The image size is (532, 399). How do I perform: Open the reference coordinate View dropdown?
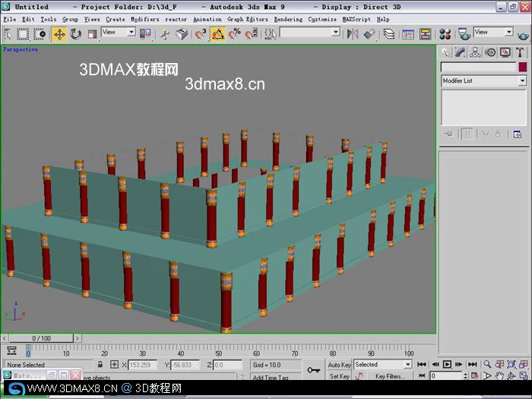coord(119,32)
